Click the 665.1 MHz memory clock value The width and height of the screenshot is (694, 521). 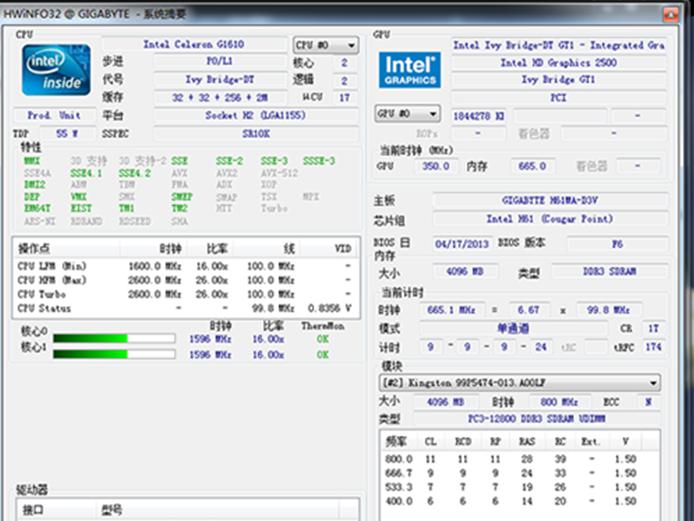(x=452, y=310)
